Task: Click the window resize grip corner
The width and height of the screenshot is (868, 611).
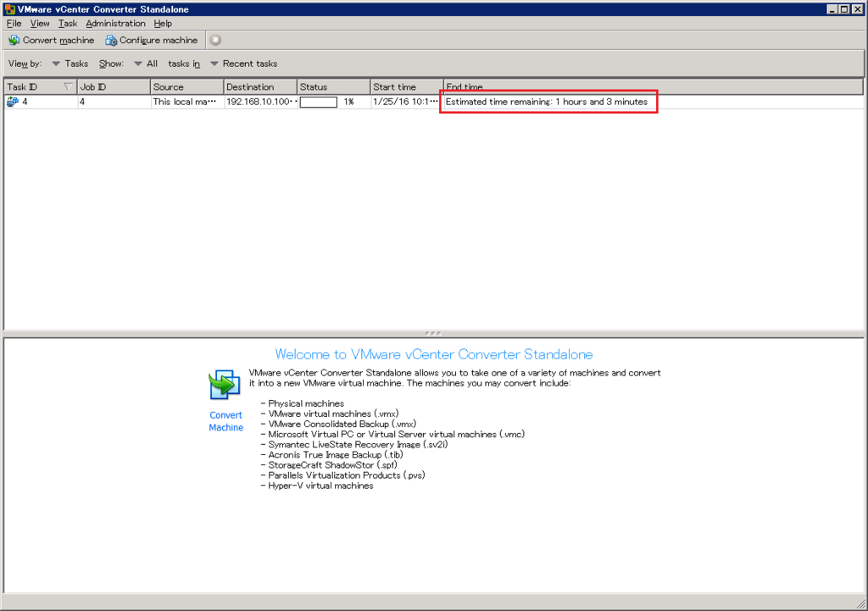Action: click(x=861, y=604)
